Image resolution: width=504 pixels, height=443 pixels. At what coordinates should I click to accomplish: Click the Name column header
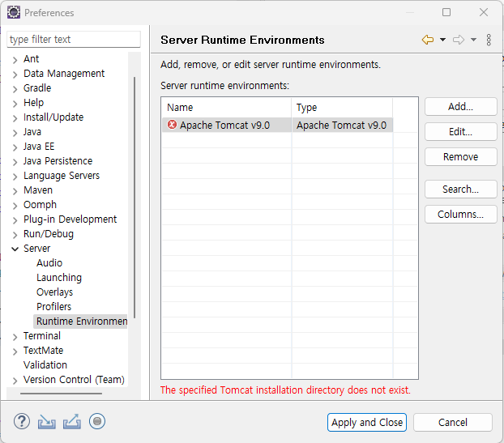[227, 107]
